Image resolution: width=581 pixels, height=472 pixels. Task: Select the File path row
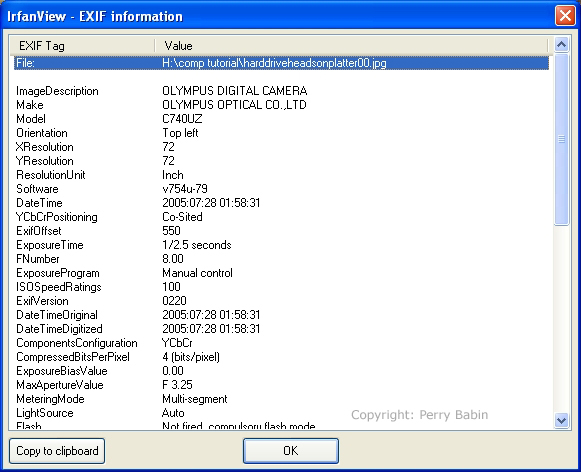coord(282,63)
